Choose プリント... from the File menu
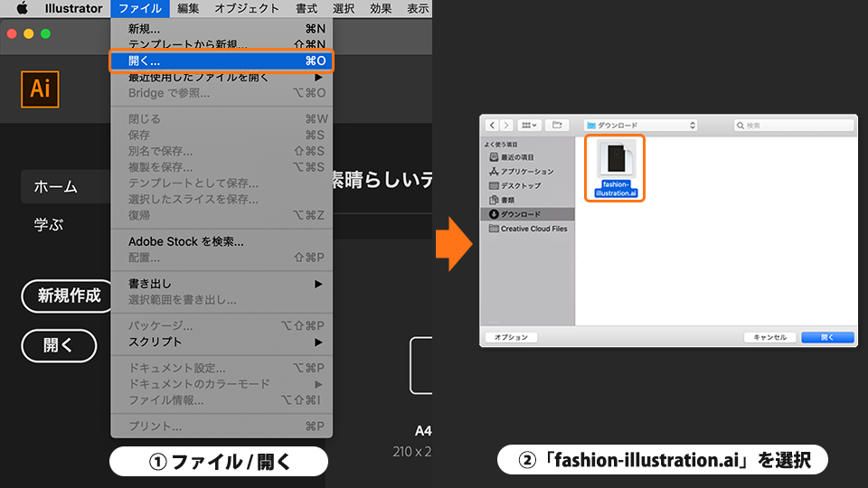 (222, 426)
